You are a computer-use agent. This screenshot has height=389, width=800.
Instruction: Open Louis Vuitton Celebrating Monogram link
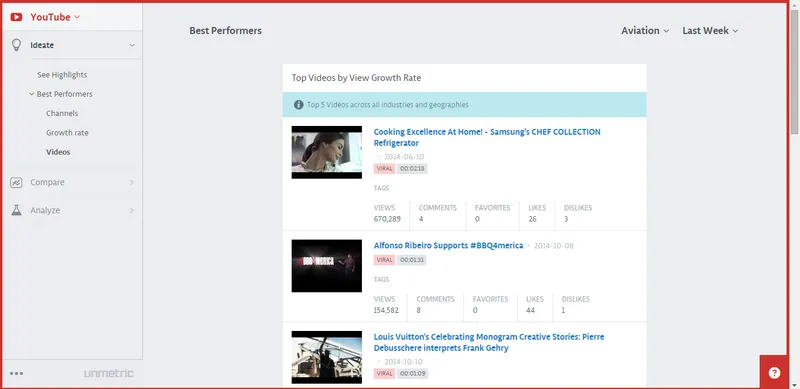click(x=489, y=343)
